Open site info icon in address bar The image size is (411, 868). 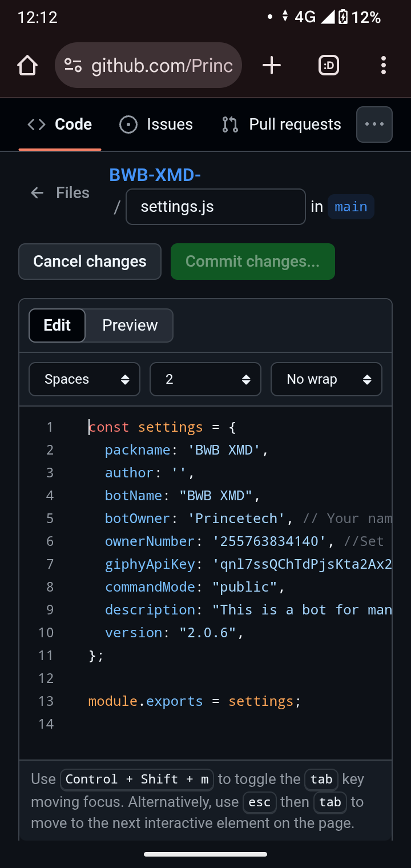point(73,66)
